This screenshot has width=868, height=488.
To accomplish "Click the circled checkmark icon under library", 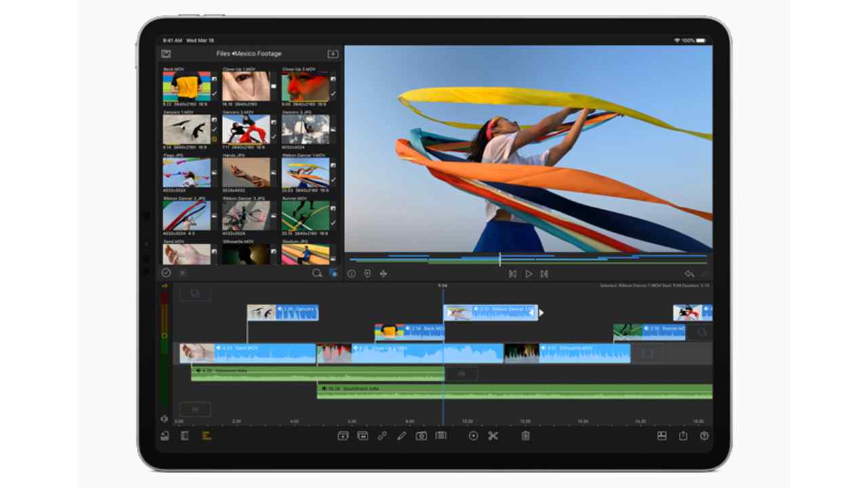I will 166,272.
